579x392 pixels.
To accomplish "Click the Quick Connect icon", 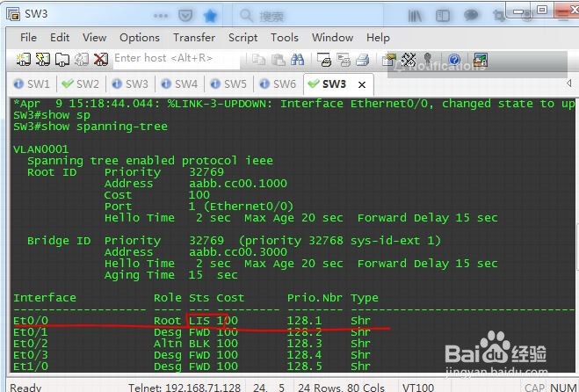I will tap(43, 60).
